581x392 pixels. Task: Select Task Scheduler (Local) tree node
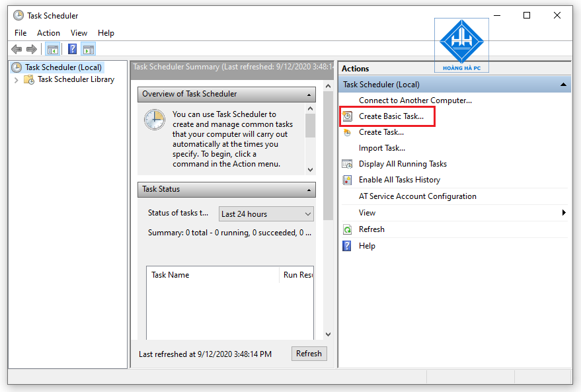pos(63,67)
